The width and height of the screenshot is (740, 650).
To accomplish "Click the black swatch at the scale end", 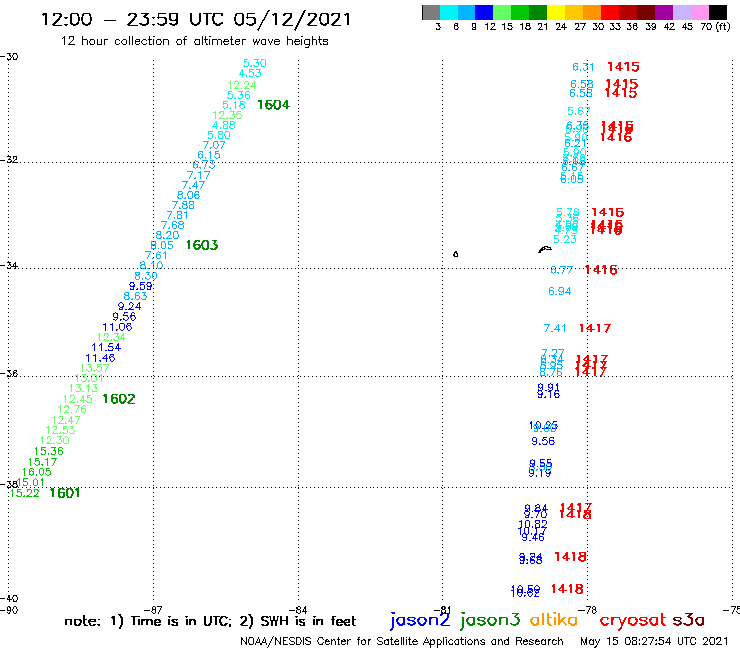I will [718, 12].
